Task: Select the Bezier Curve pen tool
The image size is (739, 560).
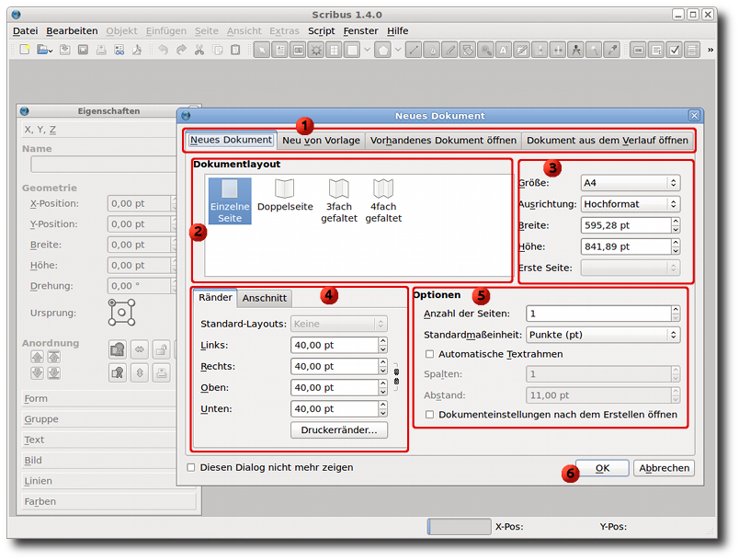Action: pyautogui.click(x=432, y=50)
